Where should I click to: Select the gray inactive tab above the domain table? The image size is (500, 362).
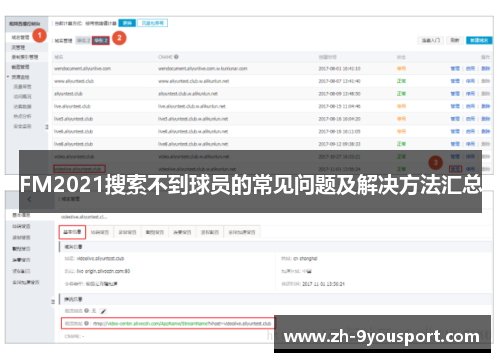coord(83,41)
